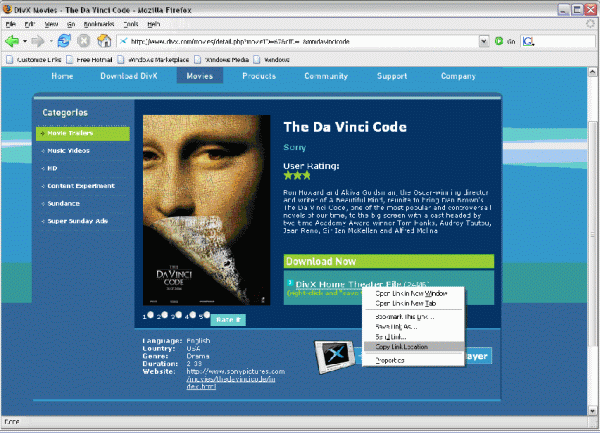Click the Stop loading icon
Image resolution: width=600 pixels, height=433 pixels.
point(83,41)
